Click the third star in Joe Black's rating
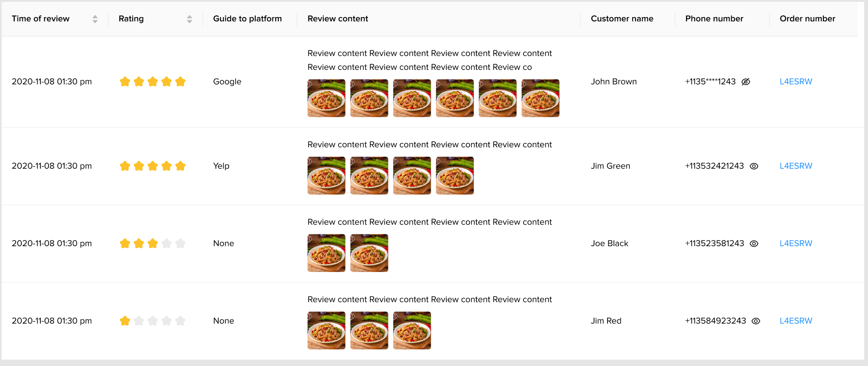This screenshot has height=366, width=868. click(153, 243)
